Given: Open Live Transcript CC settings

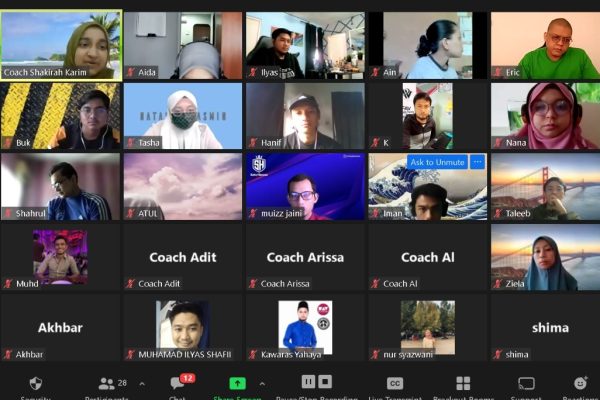Looking at the screenshot, I should click(x=395, y=383).
